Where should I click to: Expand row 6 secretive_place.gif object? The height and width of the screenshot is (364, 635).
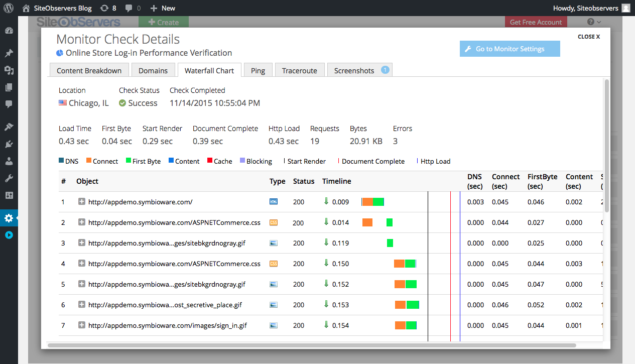(81, 305)
